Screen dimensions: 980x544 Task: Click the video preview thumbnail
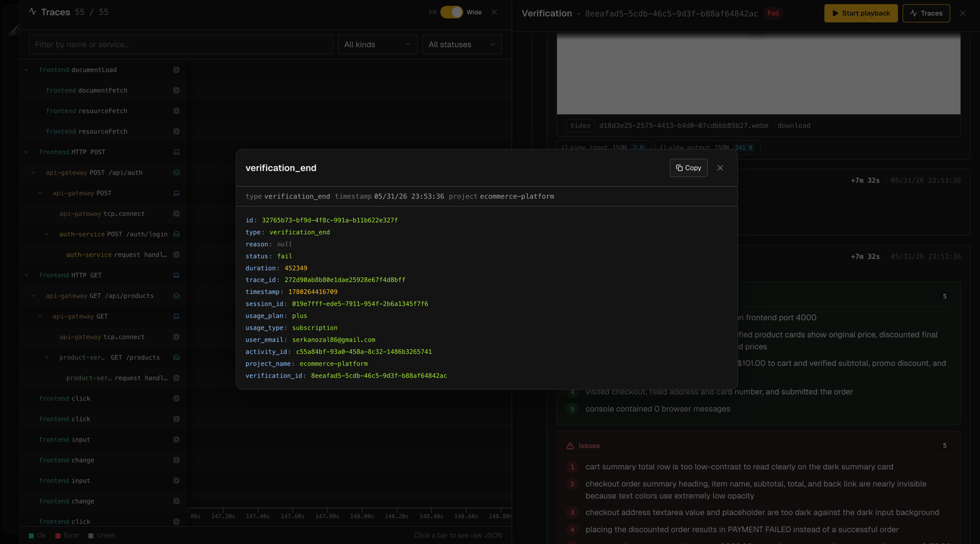[x=759, y=74]
